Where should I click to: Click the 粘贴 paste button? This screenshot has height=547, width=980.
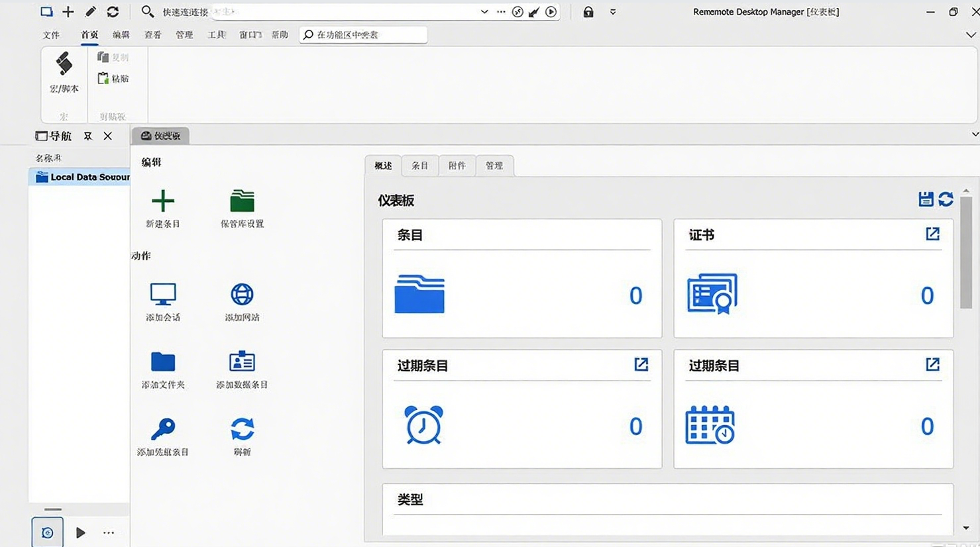(x=113, y=78)
